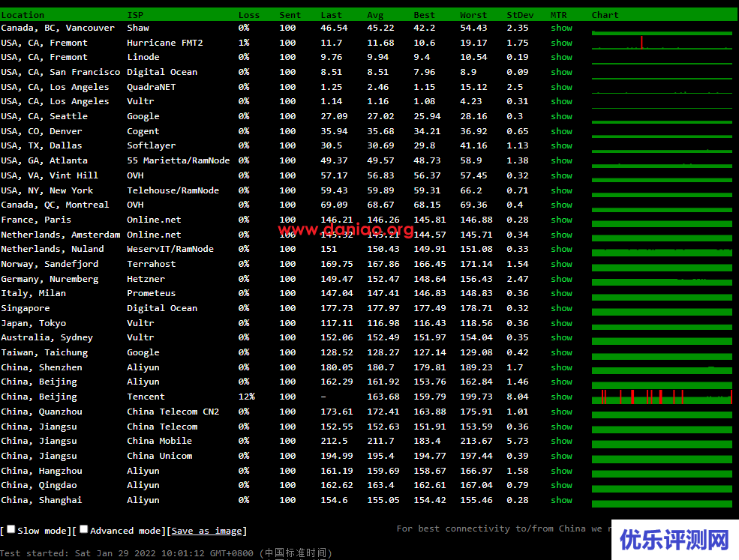Select ISP text WeservIT/RamNode
Screen dimensions: 739x560
[170, 249]
